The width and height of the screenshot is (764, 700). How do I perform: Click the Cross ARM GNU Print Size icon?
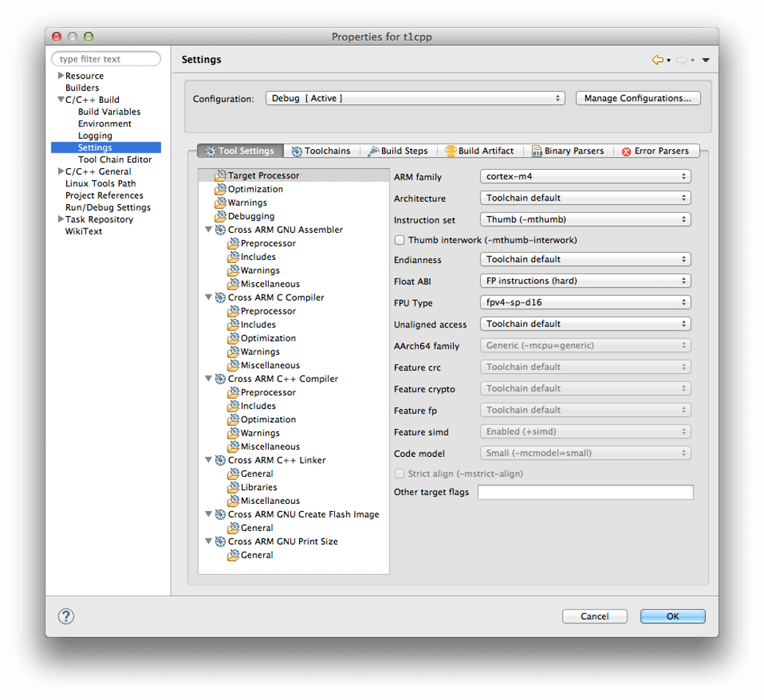click(220, 541)
